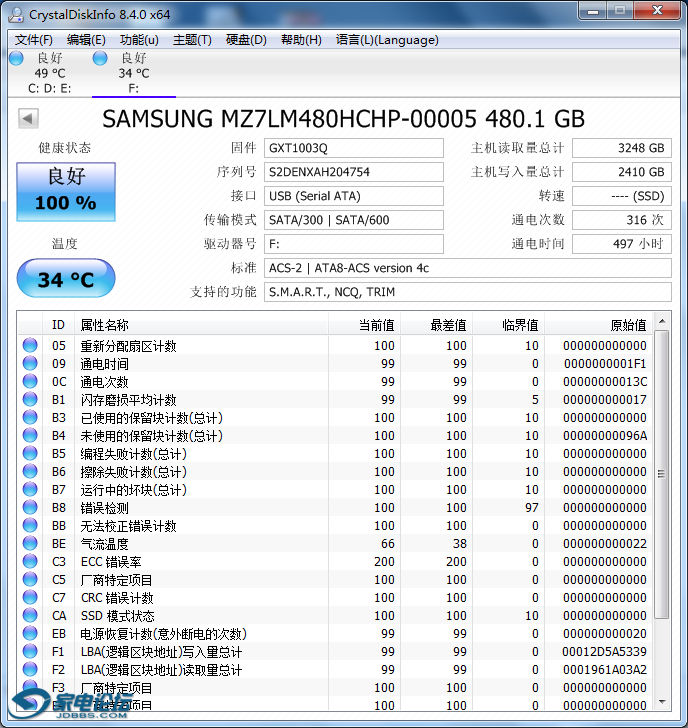Click status orb for F1 LBA 写入量总计
Viewport: 688px width, 728px height.
pos(30,651)
